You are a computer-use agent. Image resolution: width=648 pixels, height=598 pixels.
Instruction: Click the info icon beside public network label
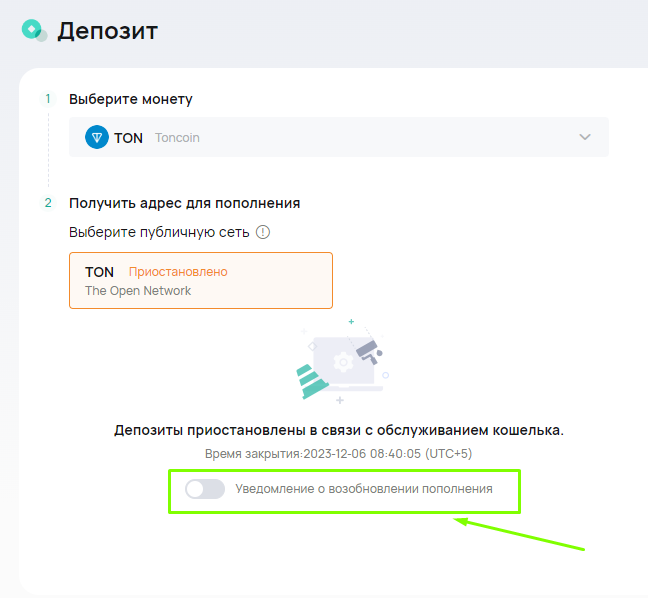[263, 232]
